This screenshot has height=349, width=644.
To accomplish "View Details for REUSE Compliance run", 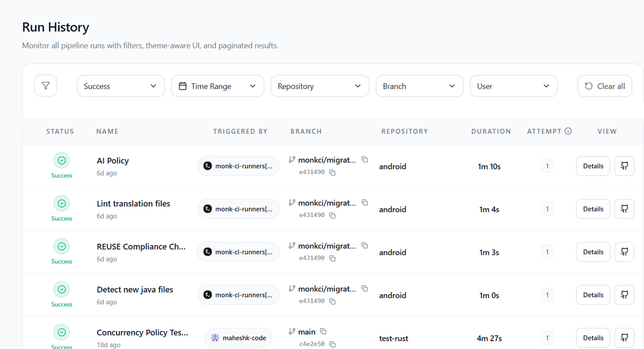I will click(x=593, y=252).
